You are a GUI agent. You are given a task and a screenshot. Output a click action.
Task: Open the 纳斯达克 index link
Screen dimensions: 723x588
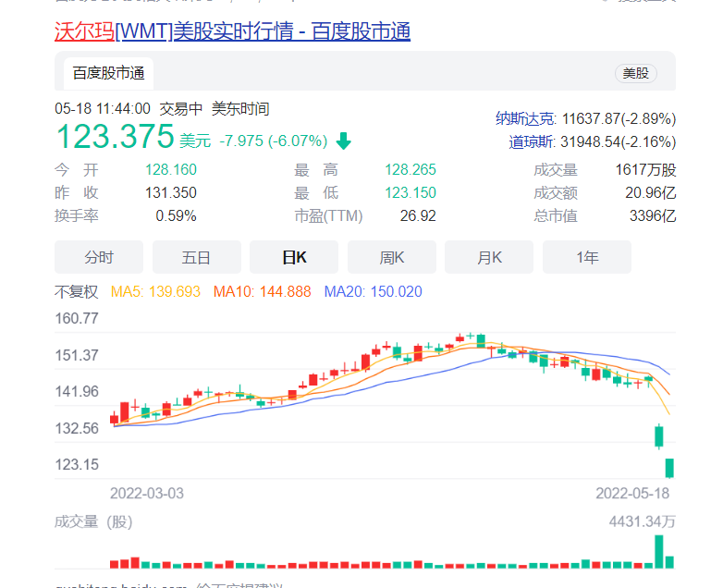525,118
